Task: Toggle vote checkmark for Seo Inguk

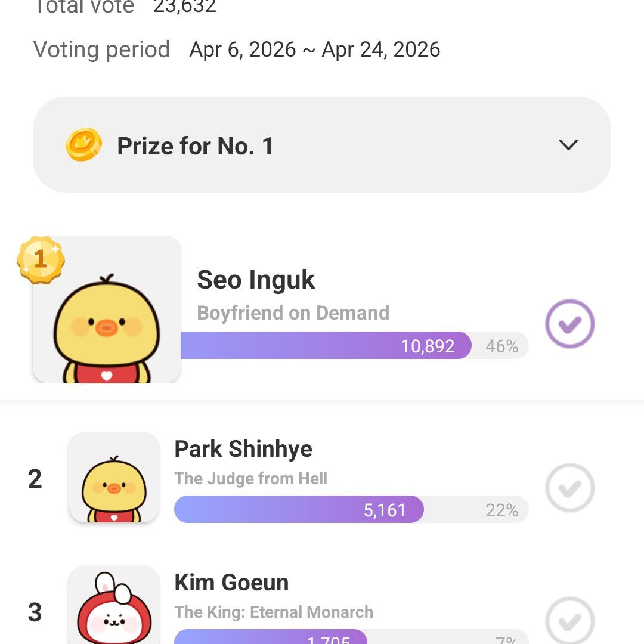Action: coord(569,324)
